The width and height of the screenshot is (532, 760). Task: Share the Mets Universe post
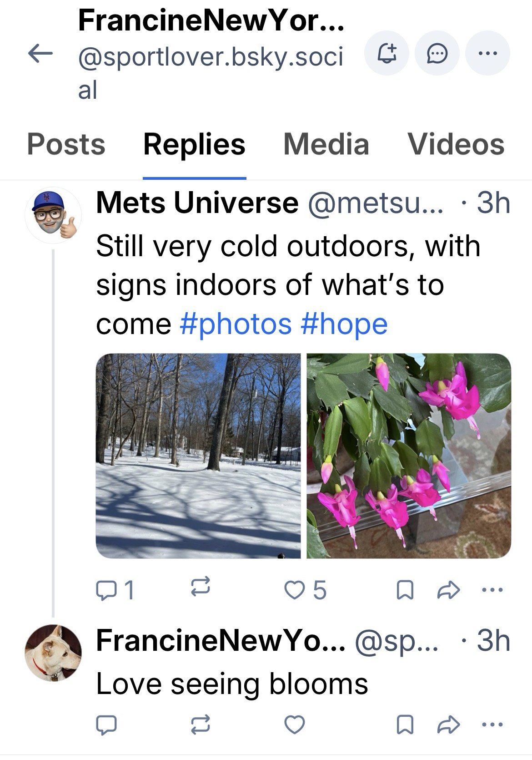point(448,590)
